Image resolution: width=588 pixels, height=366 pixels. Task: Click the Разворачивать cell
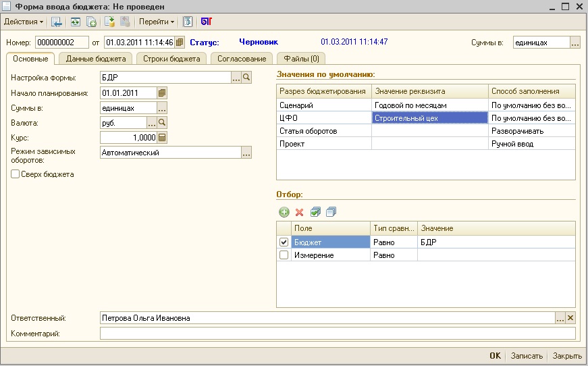point(532,131)
